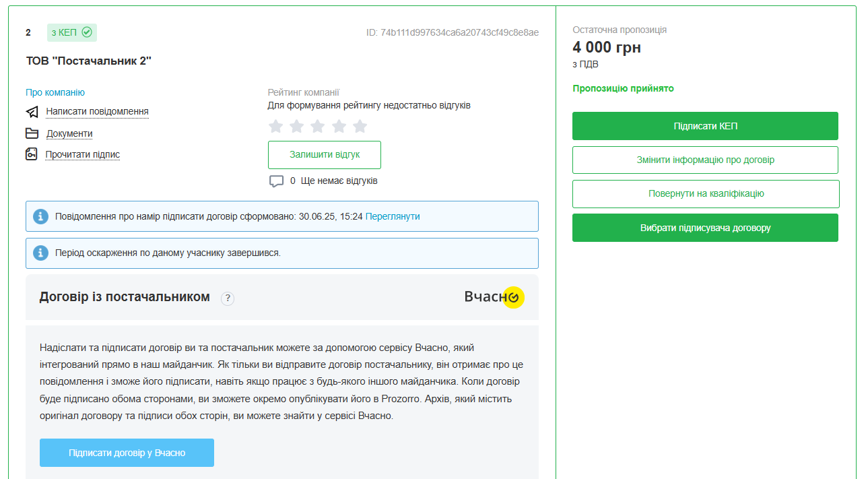
Task: Click Повернути на кваліфікацію button
Action: coord(706,193)
